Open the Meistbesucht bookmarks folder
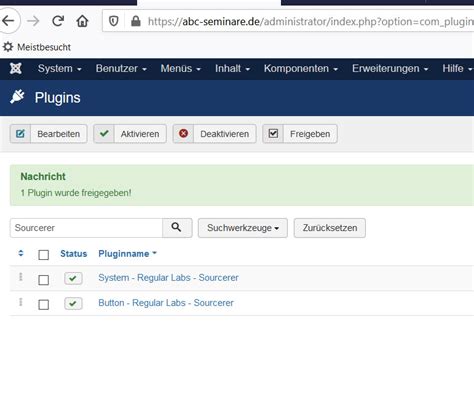474x419 pixels. point(37,47)
